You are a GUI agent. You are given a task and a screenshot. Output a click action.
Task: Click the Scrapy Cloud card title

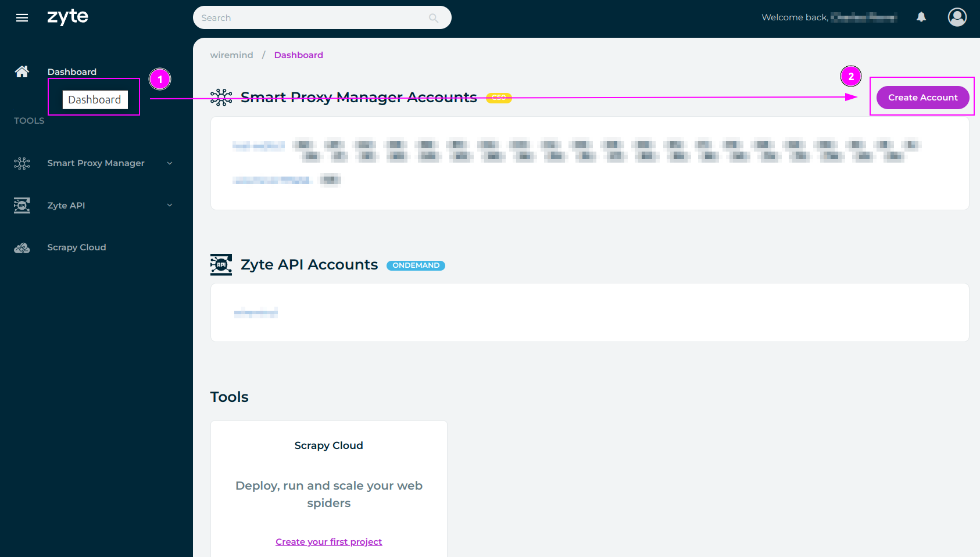[x=328, y=445]
